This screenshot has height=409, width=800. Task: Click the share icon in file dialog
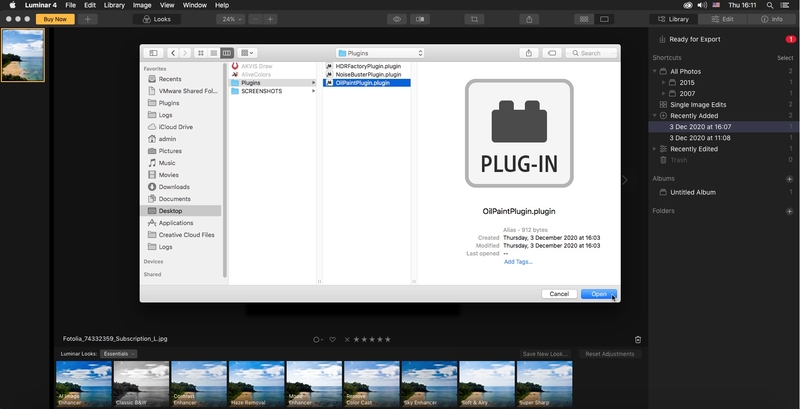529,53
